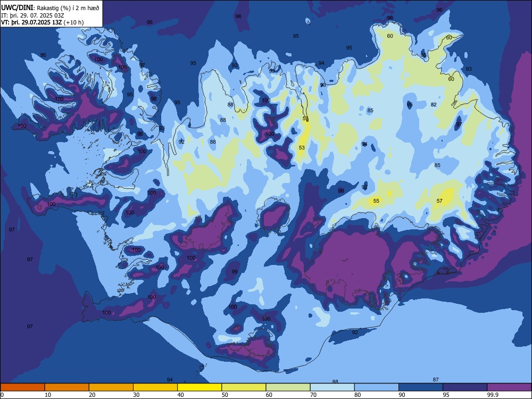Viewport: 532px width, 399px height.
Task: Click the purple legend swatch above 99.9
Action: tap(509, 387)
